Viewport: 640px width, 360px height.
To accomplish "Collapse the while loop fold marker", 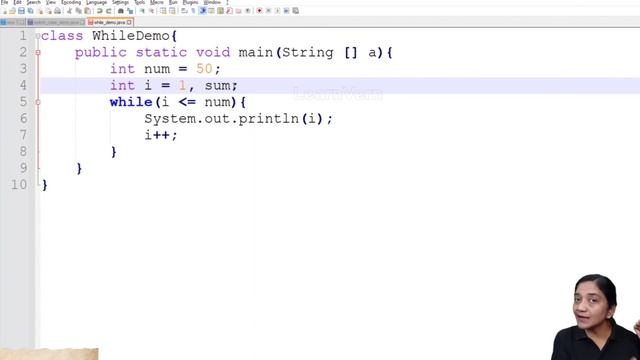I will [x=38, y=102].
